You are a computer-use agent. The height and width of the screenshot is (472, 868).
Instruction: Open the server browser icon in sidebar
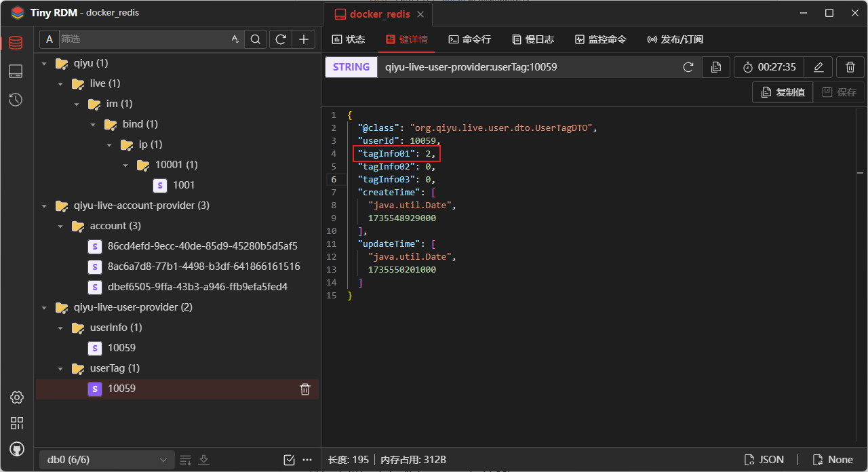click(x=16, y=71)
